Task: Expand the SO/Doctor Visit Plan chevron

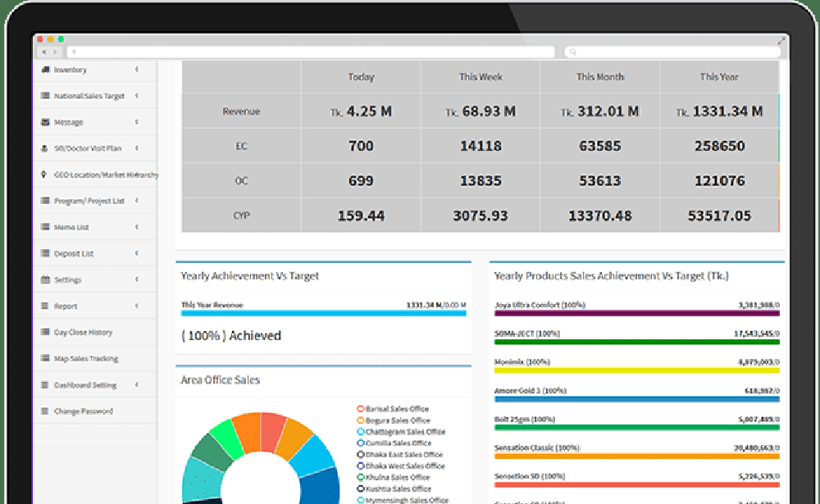Action: click(137, 148)
